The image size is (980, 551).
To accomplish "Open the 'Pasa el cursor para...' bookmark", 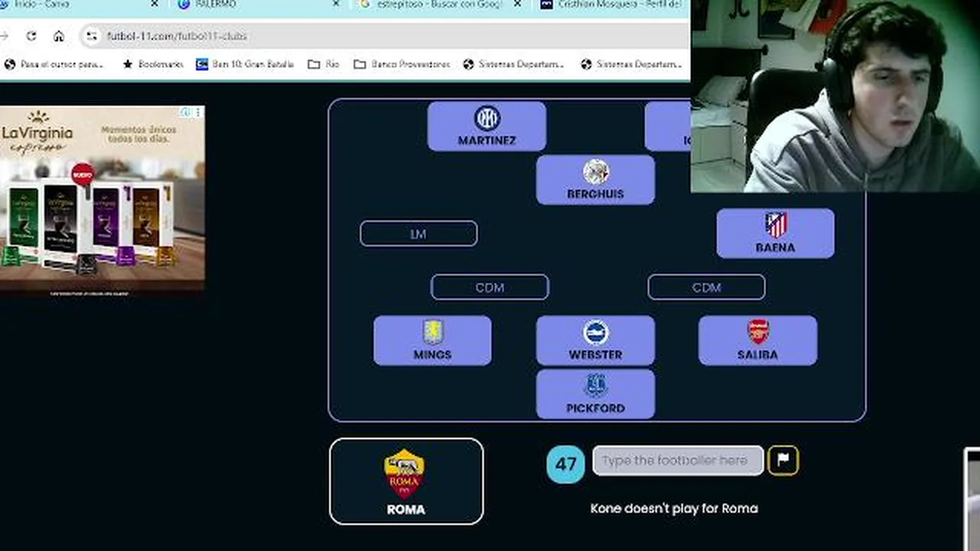I will click(54, 64).
